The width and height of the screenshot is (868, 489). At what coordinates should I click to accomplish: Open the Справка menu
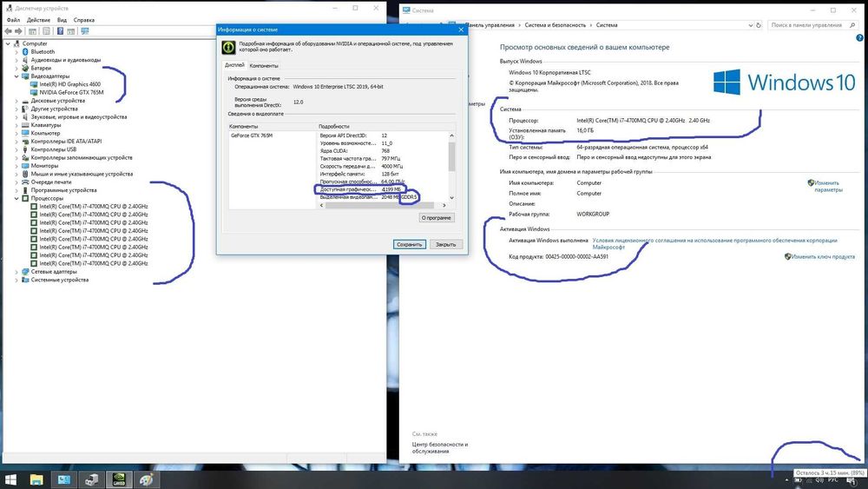[x=83, y=20]
